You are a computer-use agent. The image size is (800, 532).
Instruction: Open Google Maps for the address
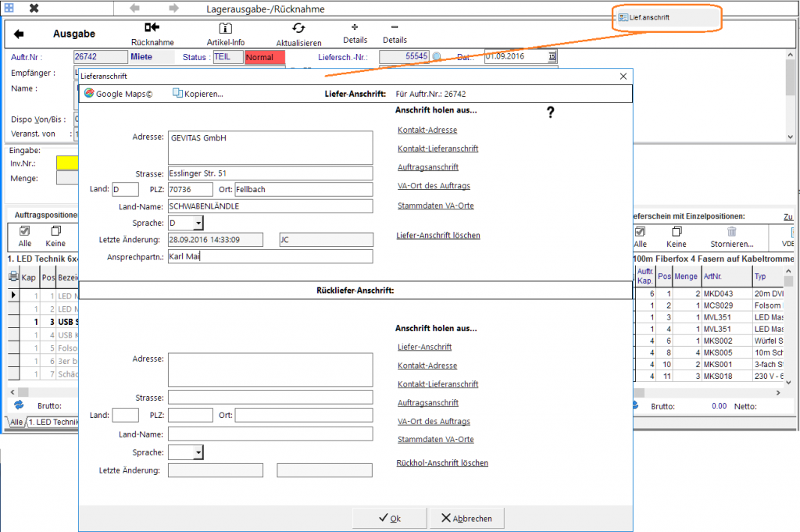[x=119, y=94]
